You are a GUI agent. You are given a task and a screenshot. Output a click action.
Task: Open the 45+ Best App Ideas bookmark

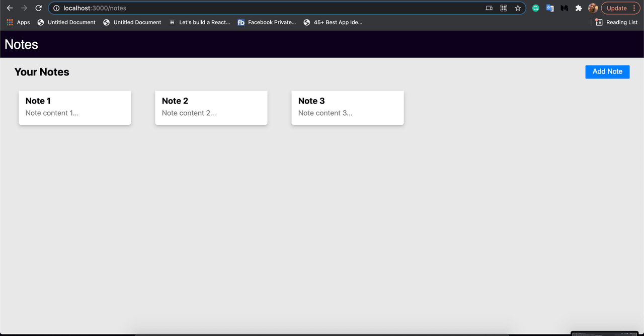click(x=333, y=22)
